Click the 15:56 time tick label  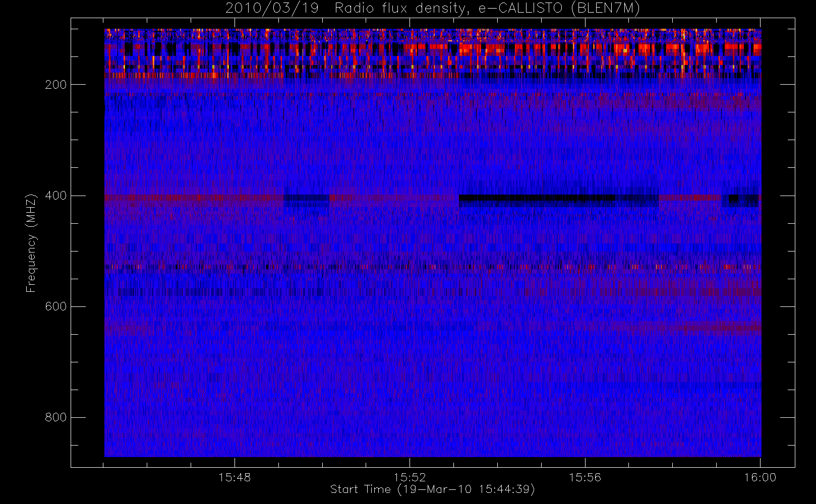coord(585,477)
